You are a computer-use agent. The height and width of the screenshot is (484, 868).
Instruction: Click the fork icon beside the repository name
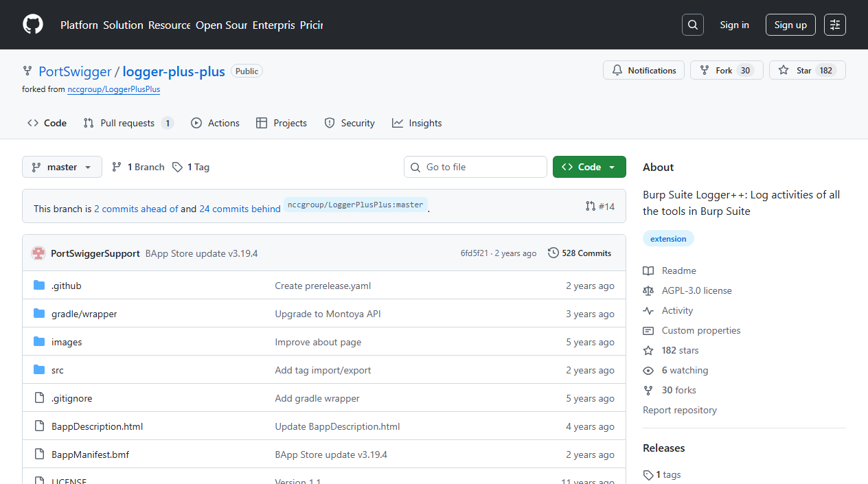tap(27, 71)
